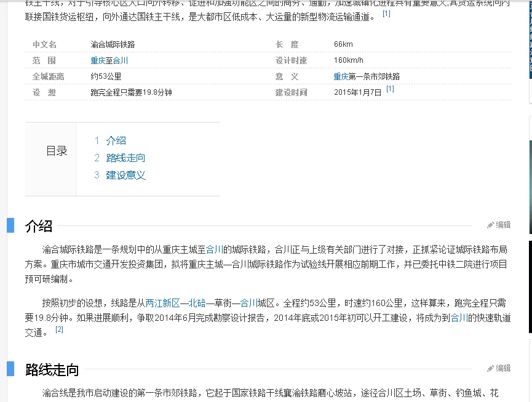Open the 重庆 link in the 范围 row
This screenshot has width=532, height=402.
tap(97, 60)
